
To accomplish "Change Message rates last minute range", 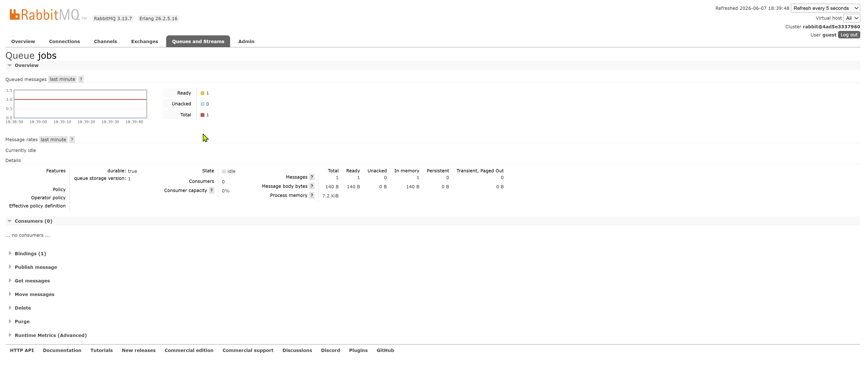I will pos(53,139).
